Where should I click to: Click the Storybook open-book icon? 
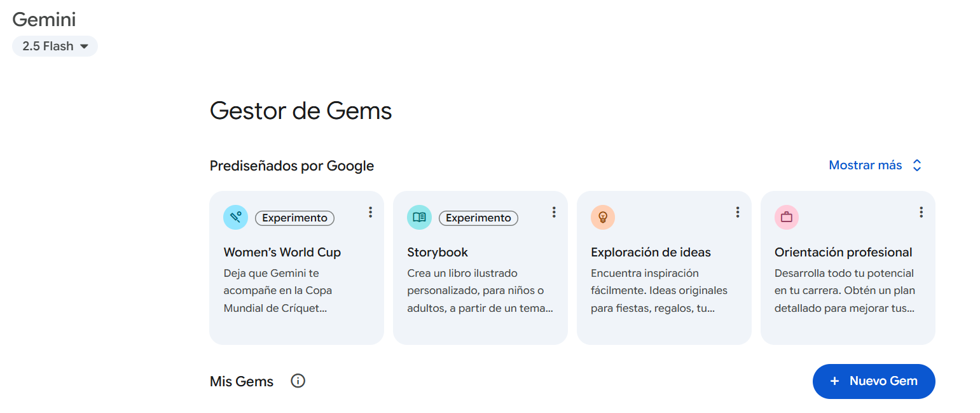(419, 217)
